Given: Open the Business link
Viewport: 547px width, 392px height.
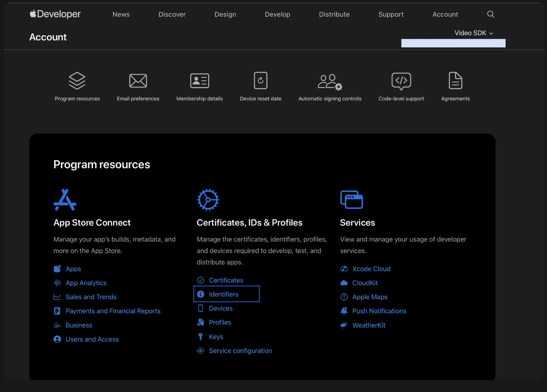Looking at the screenshot, I should pos(79,325).
